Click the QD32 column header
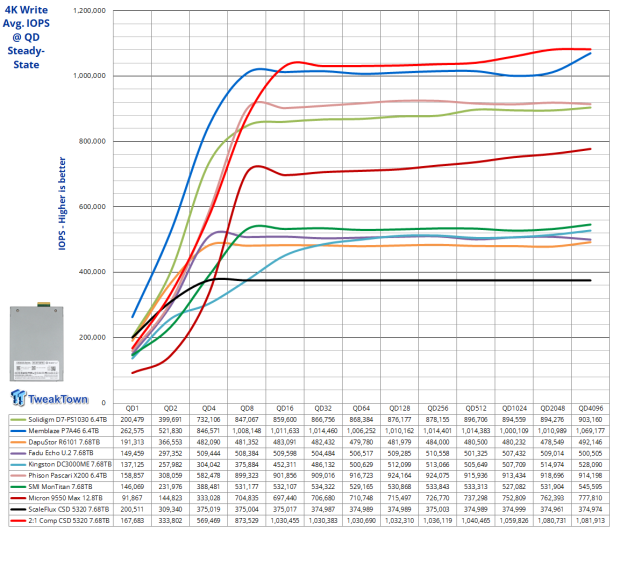The height and width of the screenshot is (568, 620). (323, 408)
